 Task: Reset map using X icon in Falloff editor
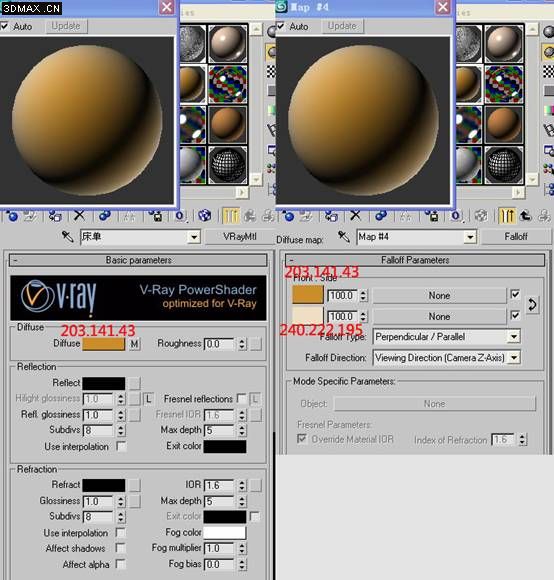tap(355, 216)
